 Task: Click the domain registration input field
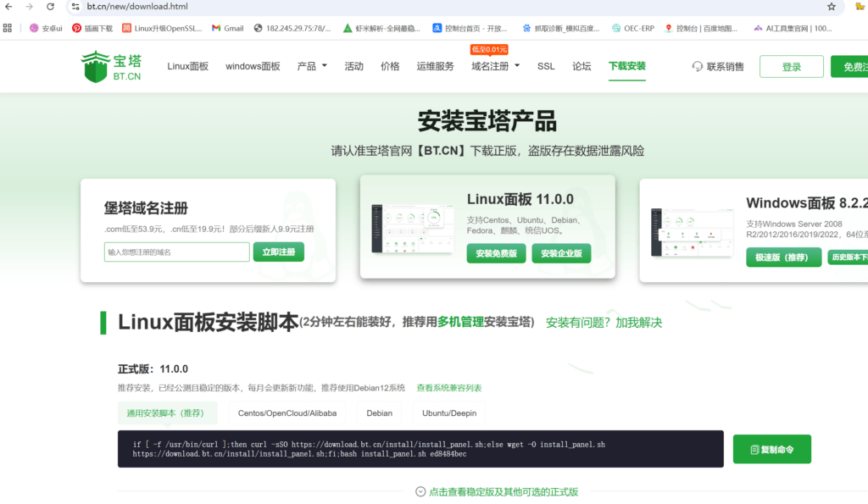pos(176,252)
